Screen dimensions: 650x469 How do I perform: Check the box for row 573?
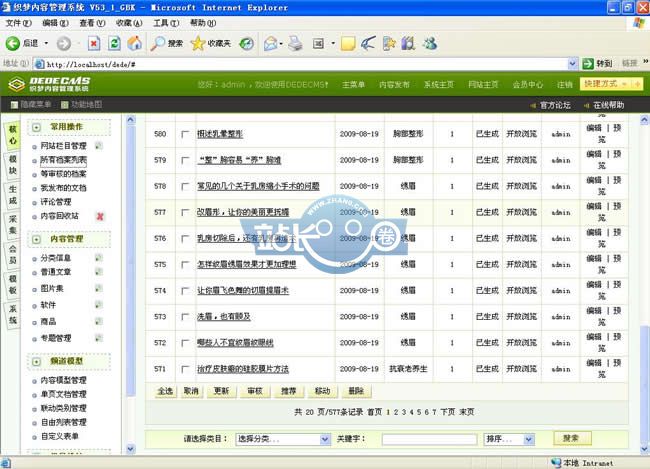point(185,317)
